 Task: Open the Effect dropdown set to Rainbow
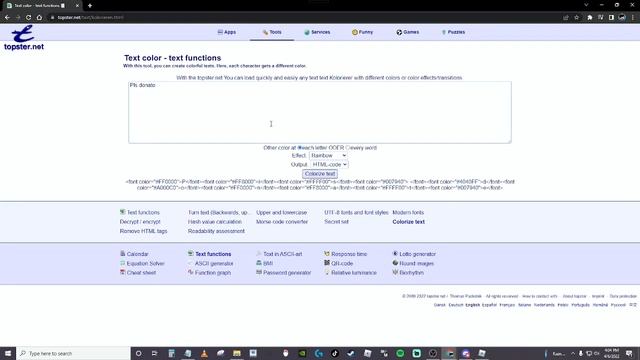click(x=328, y=156)
